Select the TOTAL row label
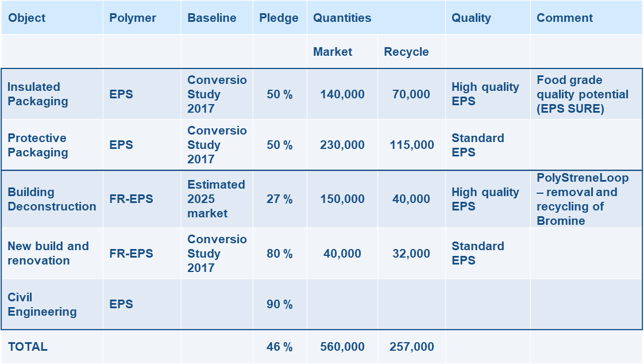644x364 pixels. tap(28, 347)
